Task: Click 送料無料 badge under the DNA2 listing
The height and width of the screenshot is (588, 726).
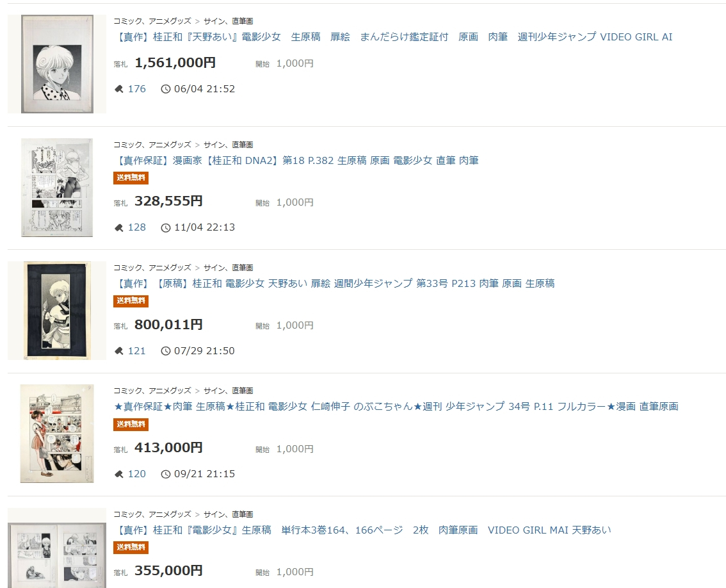Action: point(131,177)
